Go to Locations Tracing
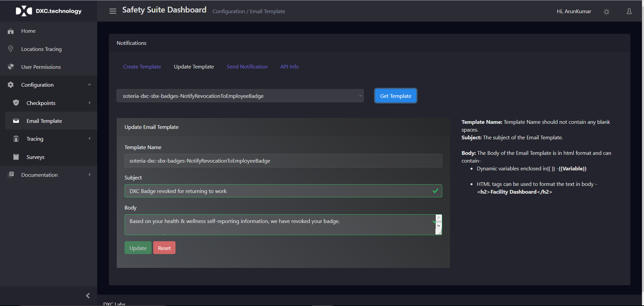Screen dimensions: 644x306 tap(49, 49)
